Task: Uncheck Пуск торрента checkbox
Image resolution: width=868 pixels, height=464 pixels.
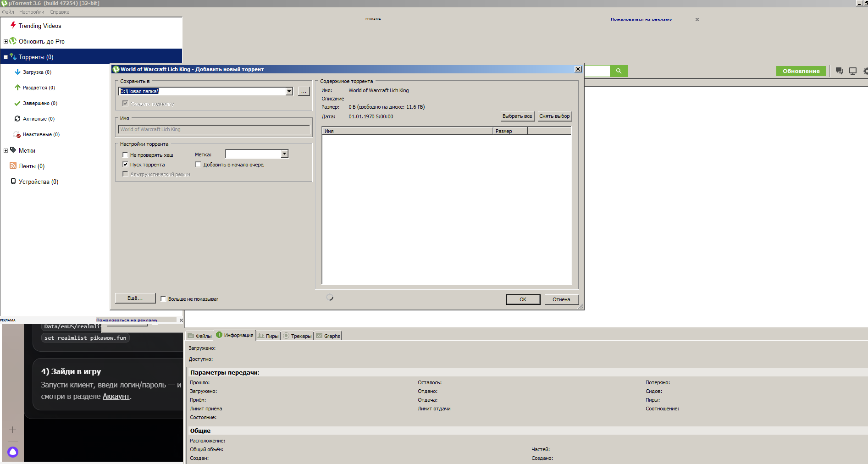Action: pos(125,164)
